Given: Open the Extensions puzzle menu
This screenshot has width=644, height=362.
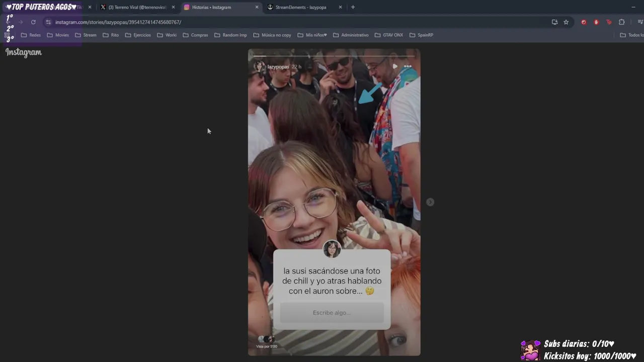Looking at the screenshot, I should pyautogui.click(x=622, y=22).
